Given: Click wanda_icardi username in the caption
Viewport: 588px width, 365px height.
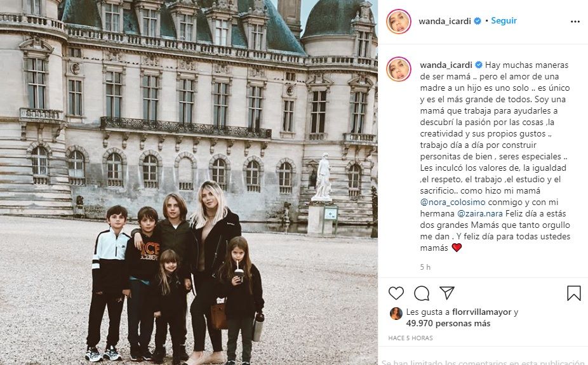Looking at the screenshot, I should click(x=446, y=65).
